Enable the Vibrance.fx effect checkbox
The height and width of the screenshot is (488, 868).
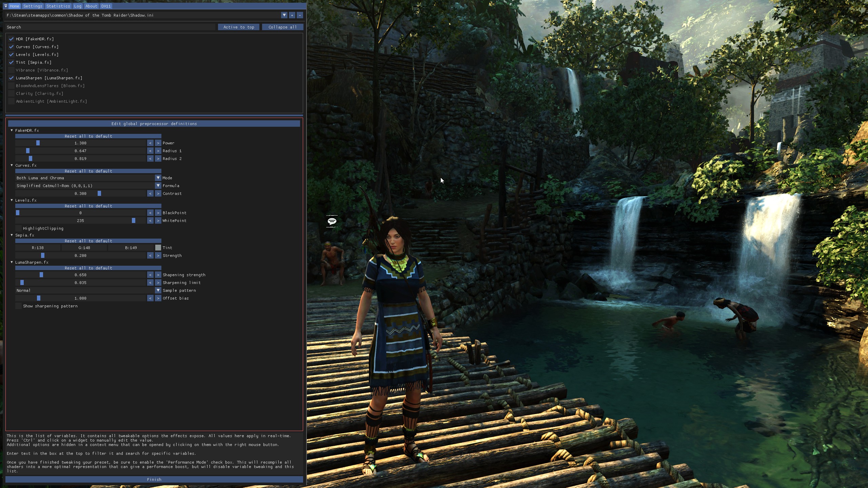coord(11,70)
